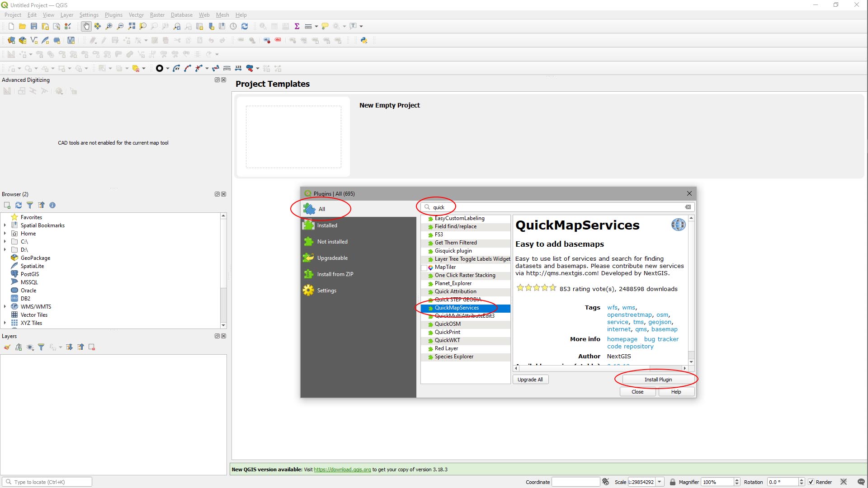Image resolution: width=868 pixels, height=488 pixels.
Task: Click the Save Project floppy icon
Action: [x=34, y=26]
